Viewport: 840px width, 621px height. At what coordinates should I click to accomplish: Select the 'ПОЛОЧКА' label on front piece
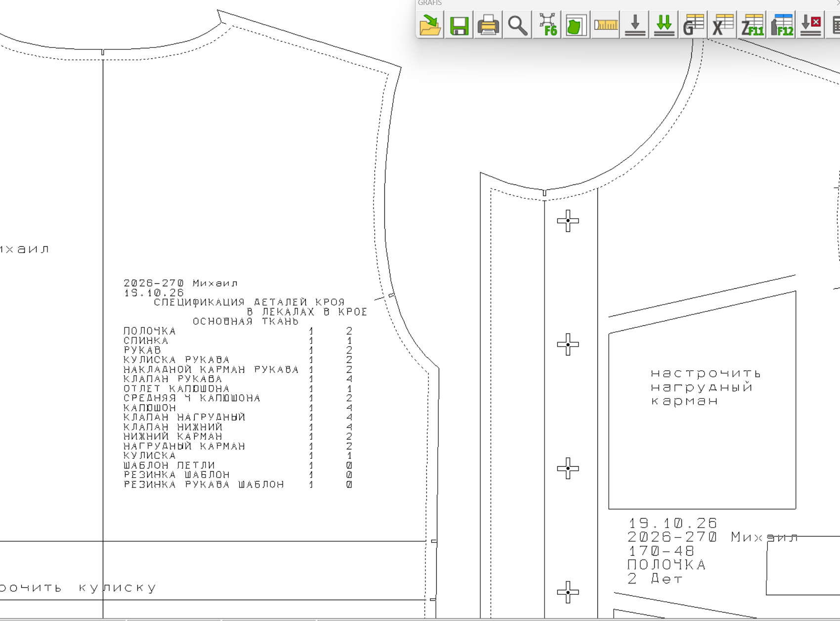pos(667,565)
